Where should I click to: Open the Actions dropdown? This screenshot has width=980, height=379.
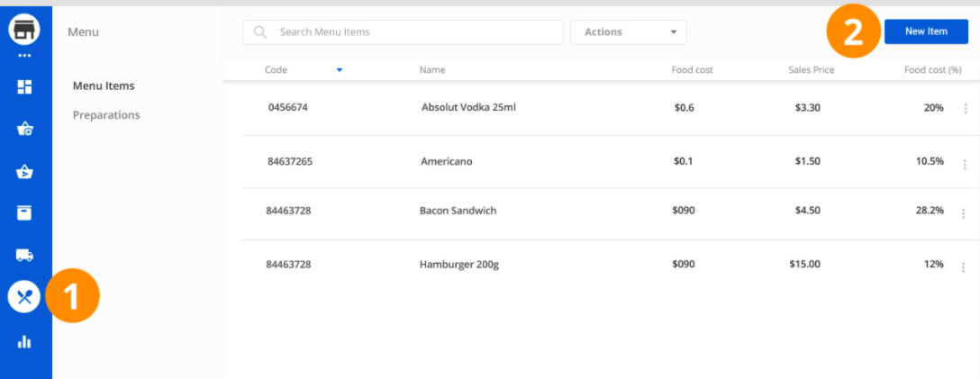tap(628, 32)
